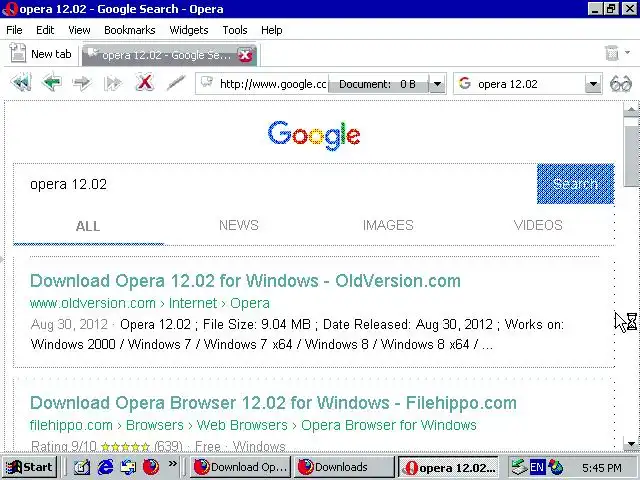Expand the closed tabs dropdown arrow
The width and height of the screenshot is (640, 480).
[627, 52]
